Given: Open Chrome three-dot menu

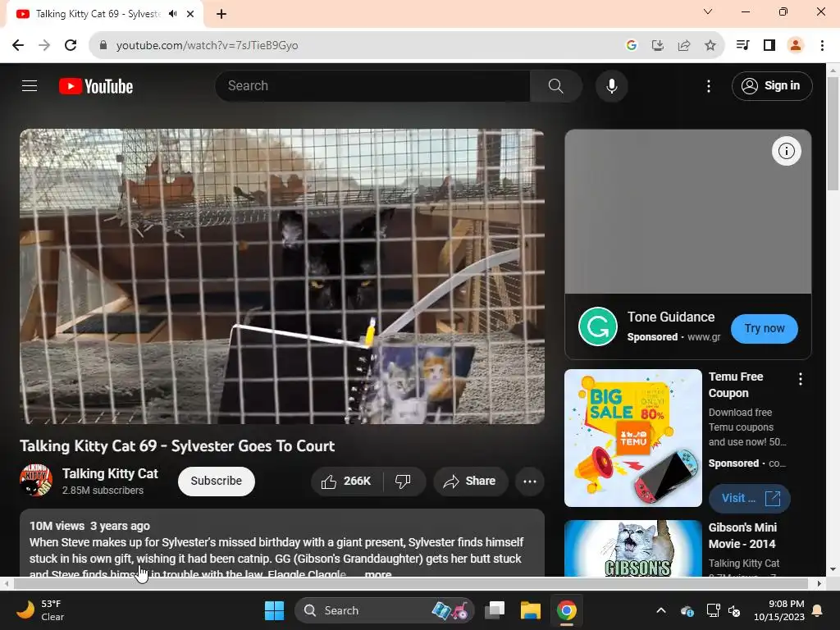Looking at the screenshot, I should click(822, 45).
